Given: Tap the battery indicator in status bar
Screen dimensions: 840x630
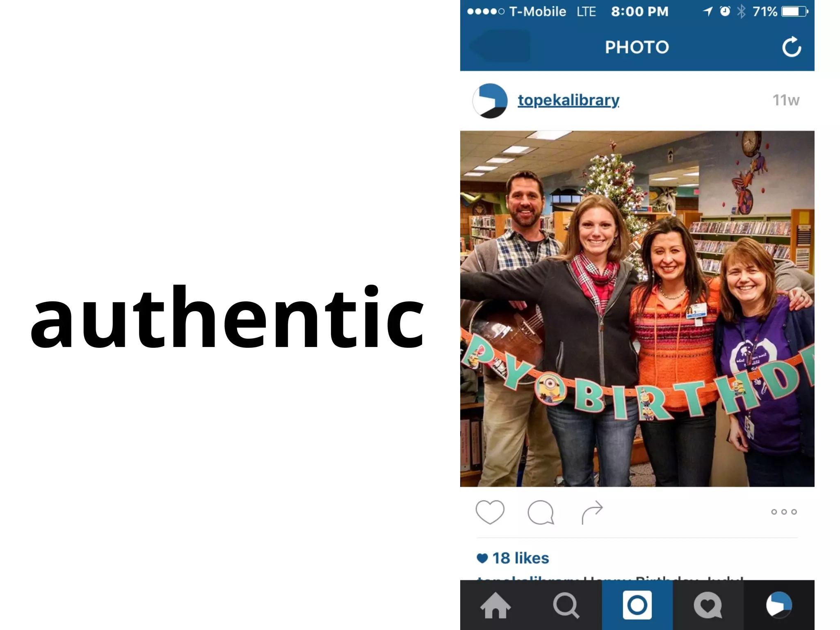Looking at the screenshot, I should 794,11.
